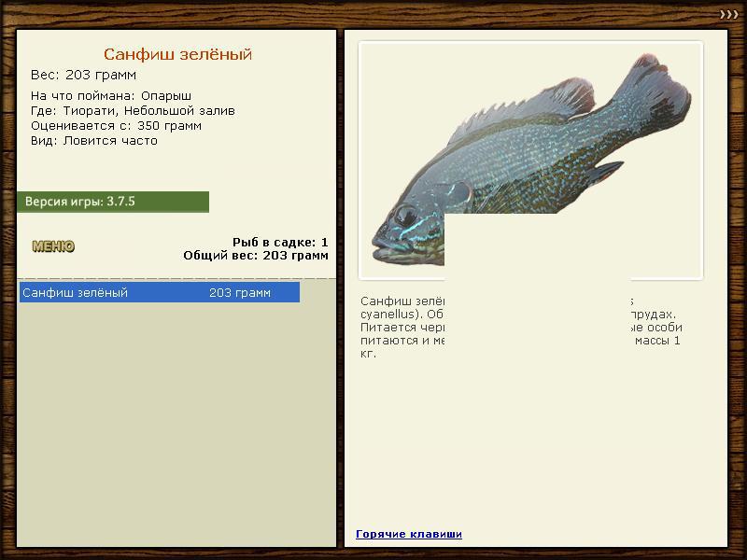747x560 pixels.
Task: Click the green Версия игры: 3.7.5 bar
Action: [113, 202]
